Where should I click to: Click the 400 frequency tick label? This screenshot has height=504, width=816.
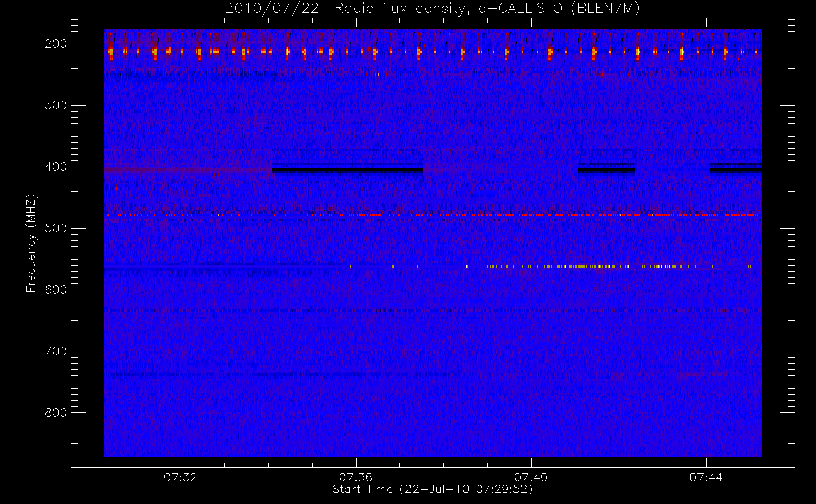[x=56, y=167]
